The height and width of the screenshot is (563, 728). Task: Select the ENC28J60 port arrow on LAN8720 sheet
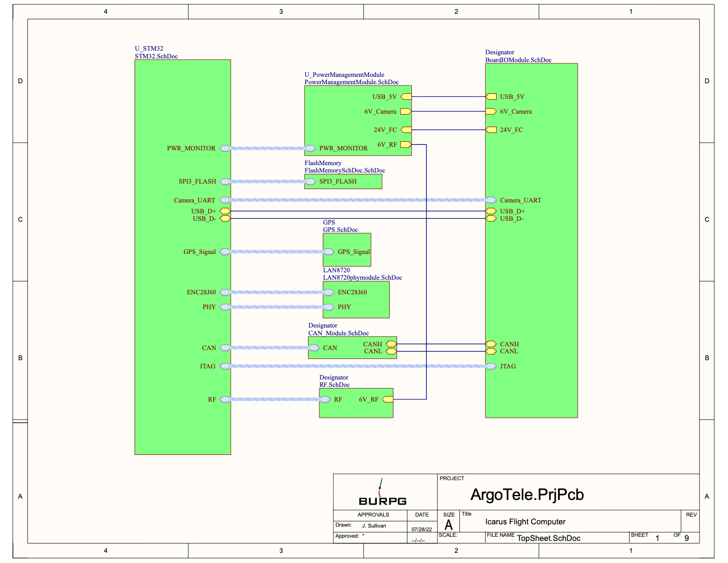(x=329, y=292)
